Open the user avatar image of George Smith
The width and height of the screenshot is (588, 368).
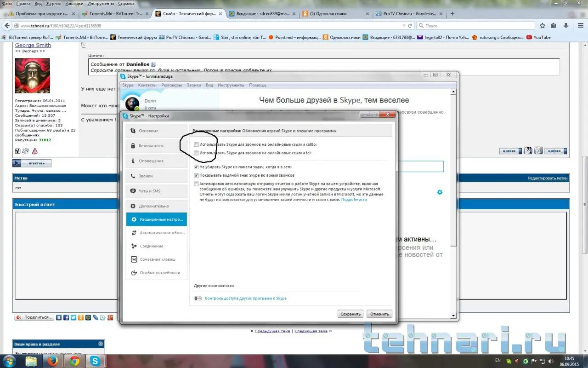click(33, 76)
